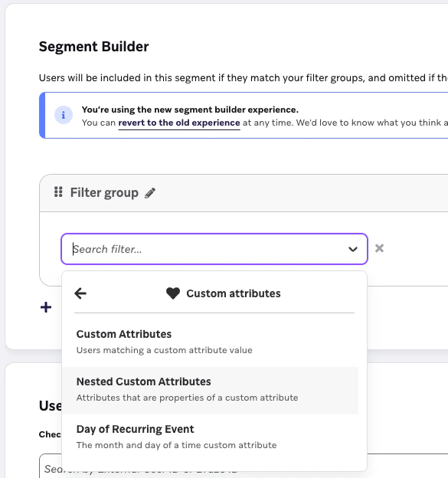Click the Filter group title text
The width and height of the screenshot is (448, 478).
click(x=104, y=193)
